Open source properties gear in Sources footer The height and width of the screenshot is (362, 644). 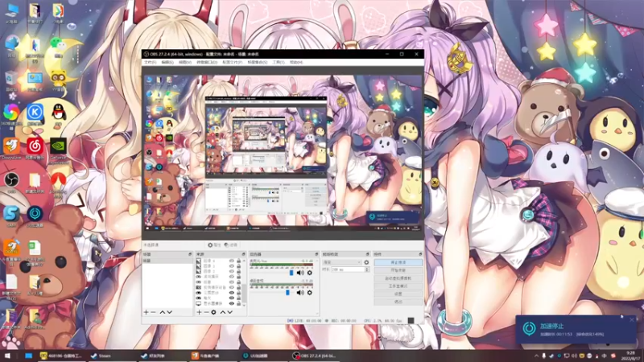(213, 312)
